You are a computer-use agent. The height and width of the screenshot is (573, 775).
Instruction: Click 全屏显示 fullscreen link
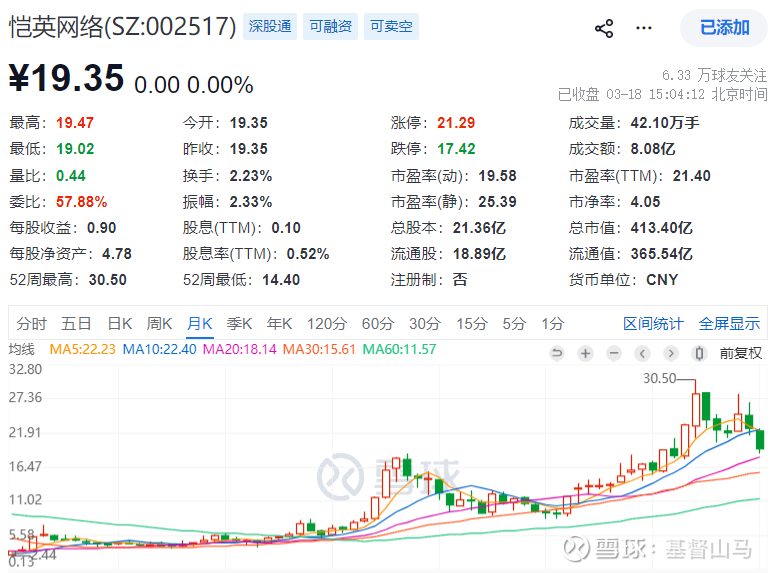(729, 324)
